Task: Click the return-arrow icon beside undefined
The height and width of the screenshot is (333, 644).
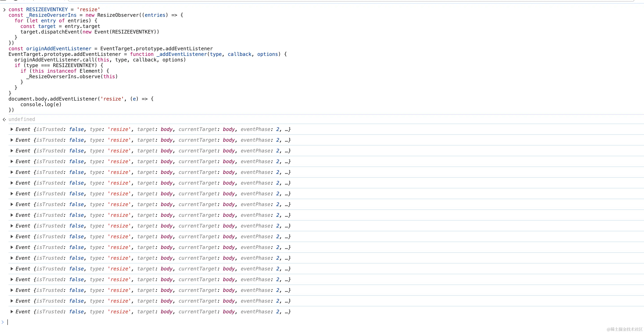Action: tap(4, 120)
